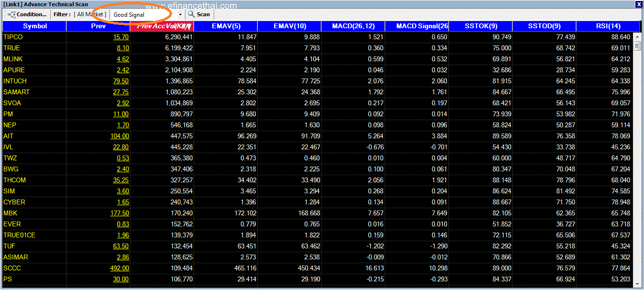Select the SAMART symbol
The width and height of the screenshot is (644, 290).
(16, 92)
